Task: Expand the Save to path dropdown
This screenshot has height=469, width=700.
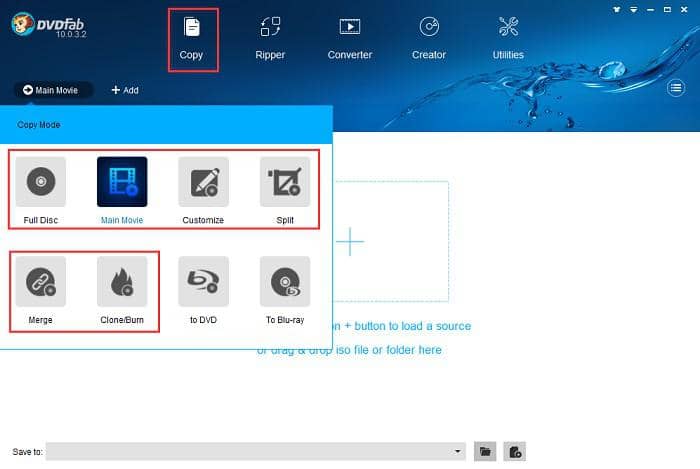Action: pos(457,451)
